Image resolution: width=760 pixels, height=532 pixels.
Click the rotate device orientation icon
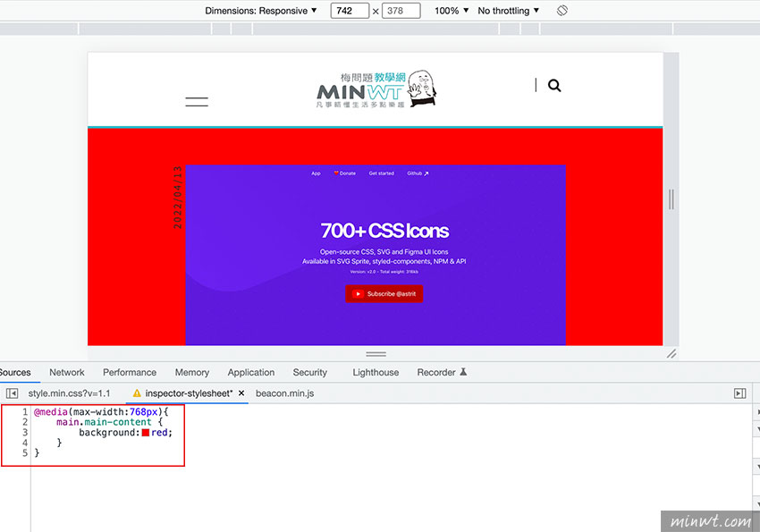562,10
